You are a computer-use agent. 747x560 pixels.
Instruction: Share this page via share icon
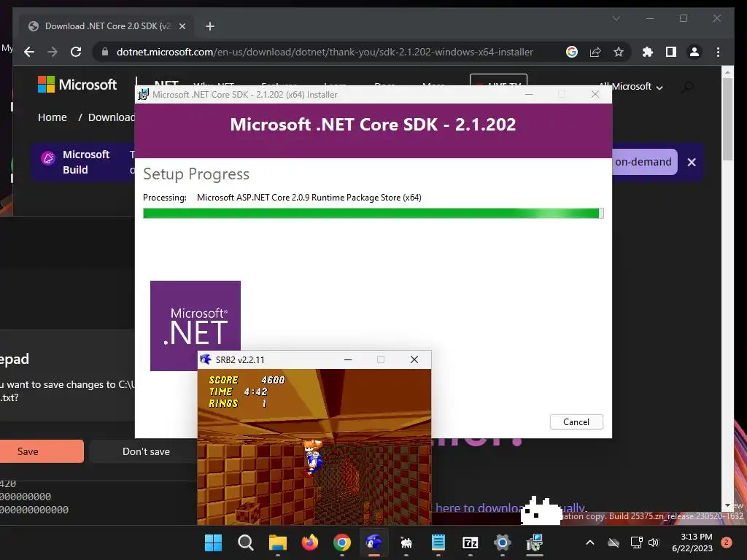(x=595, y=52)
